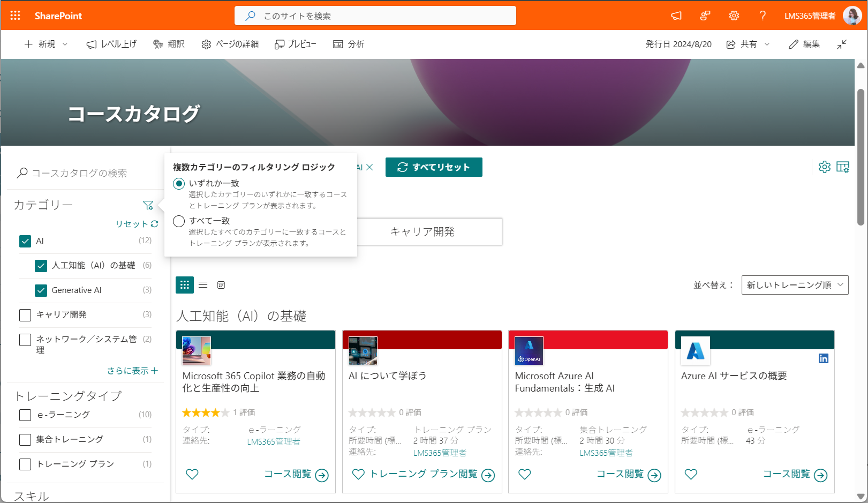Check ネットワーク／システム管理 checkbox

(x=25, y=340)
